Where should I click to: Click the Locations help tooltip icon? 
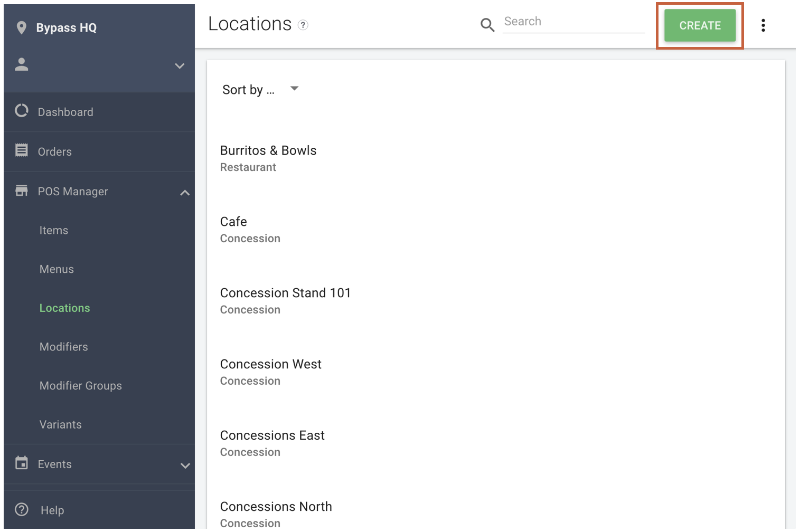point(303,25)
